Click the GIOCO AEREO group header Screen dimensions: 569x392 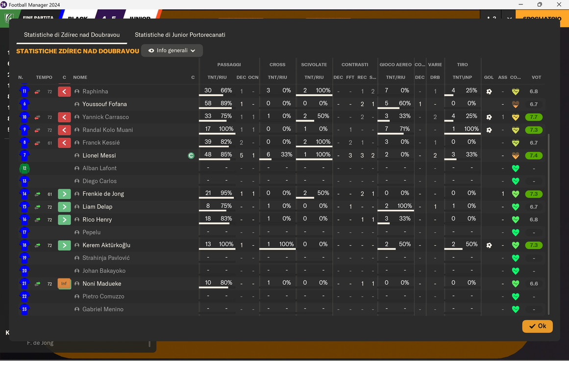pos(396,65)
